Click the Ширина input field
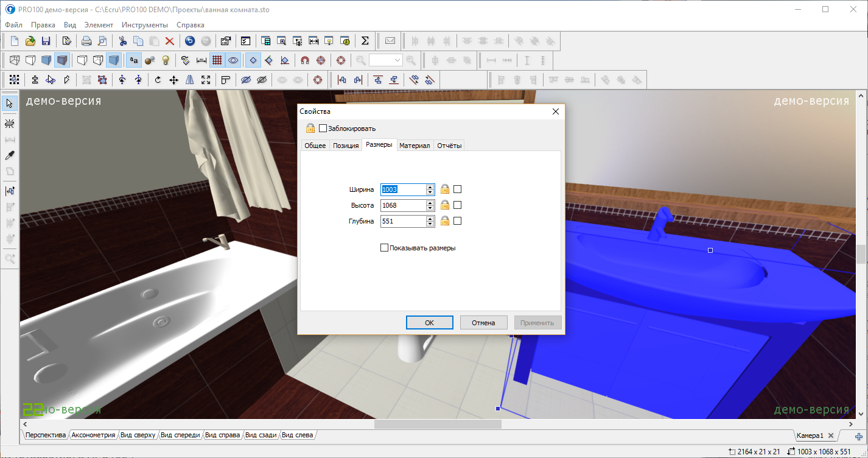Viewport: 868px width, 458px height. (x=402, y=189)
